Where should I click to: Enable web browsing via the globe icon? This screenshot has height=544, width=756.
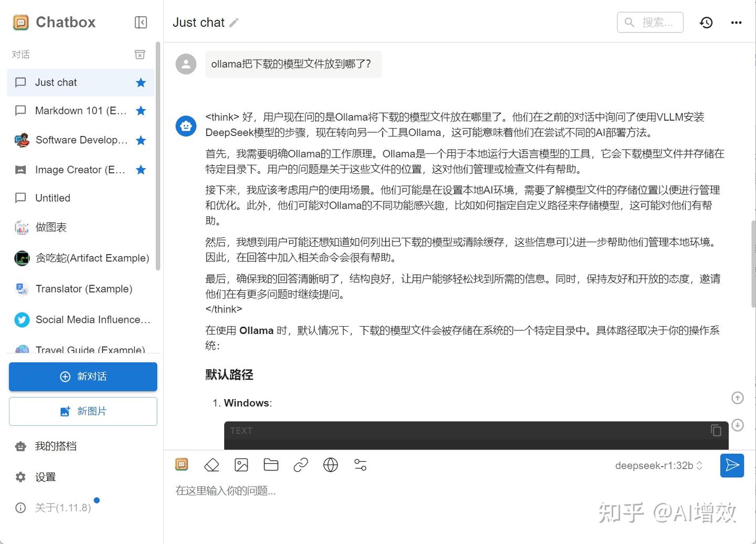pyautogui.click(x=330, y=465)
